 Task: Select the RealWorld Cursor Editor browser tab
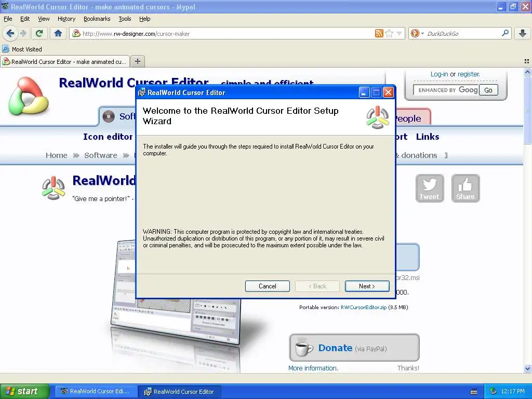[x=65, y=62]
